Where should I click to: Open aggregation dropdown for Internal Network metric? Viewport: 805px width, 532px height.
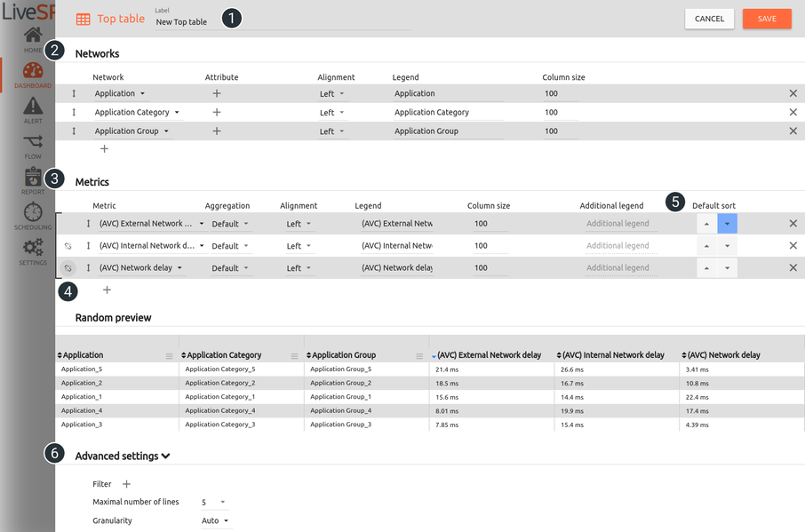pos(230,246)
